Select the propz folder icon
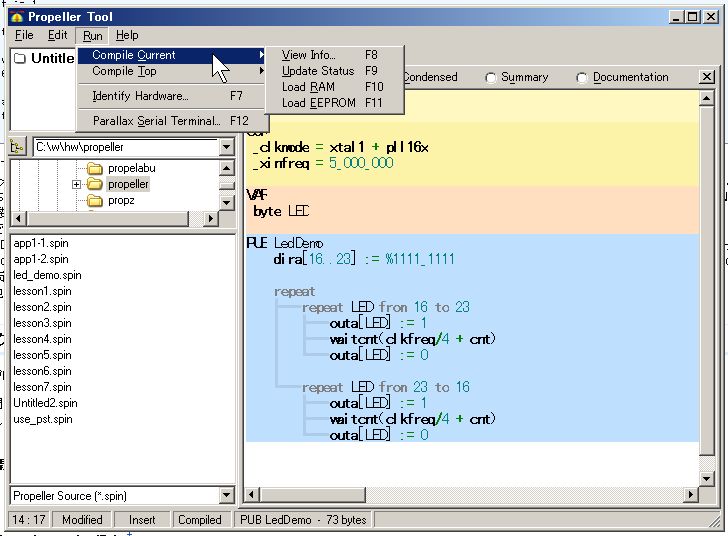The width and height of the screenshot is (728, 536). coord(95,201)
